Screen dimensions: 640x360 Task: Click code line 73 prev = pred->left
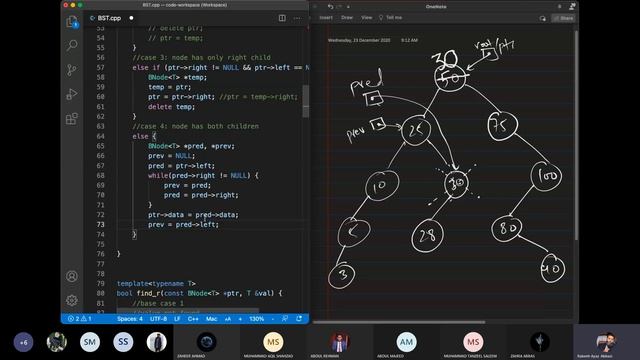(x=183, y=224)
